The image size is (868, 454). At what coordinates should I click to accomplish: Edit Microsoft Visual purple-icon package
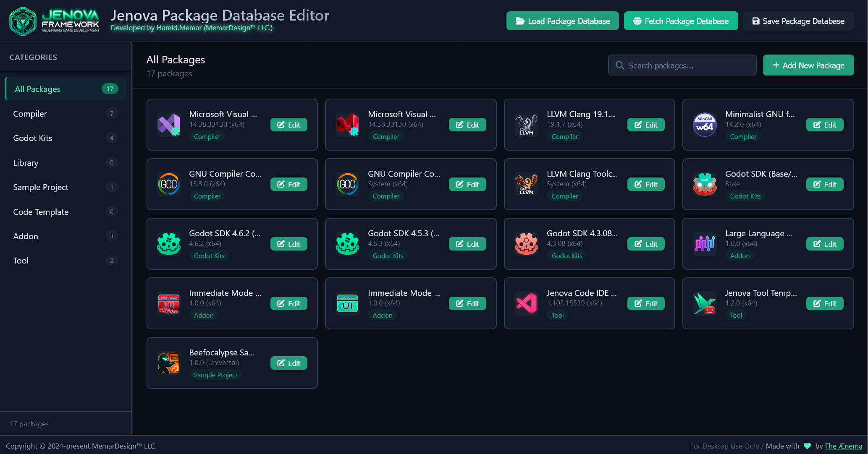tap(288, 125)
